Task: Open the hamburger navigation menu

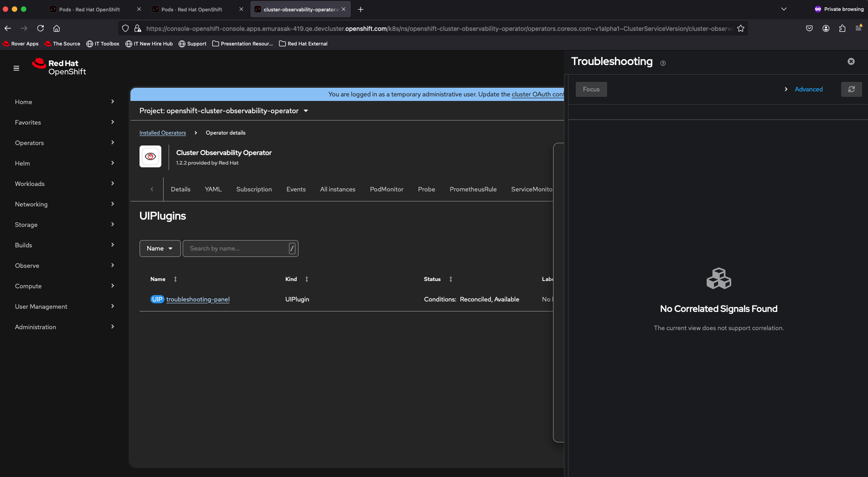Action: pos(16,68)
